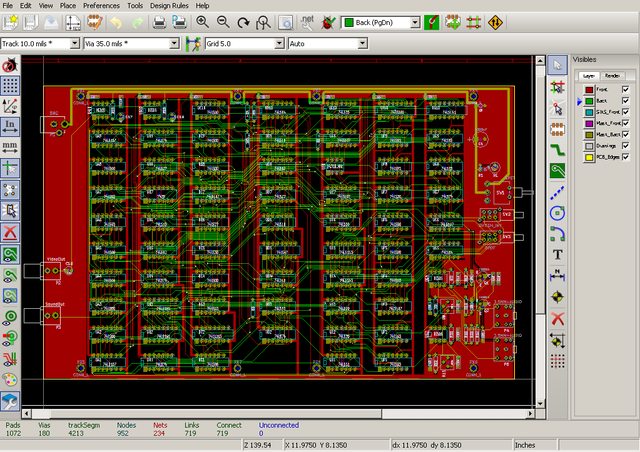The image size is (640, 452).
Task: Open the Back (PgDn) layer selector
Action: [414, 21]
